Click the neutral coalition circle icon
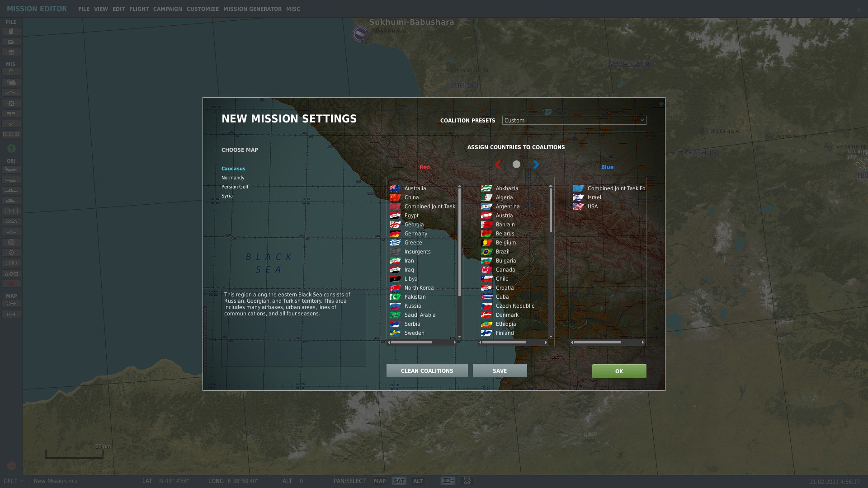Screen dimensions: 868x488 [516, 164]
